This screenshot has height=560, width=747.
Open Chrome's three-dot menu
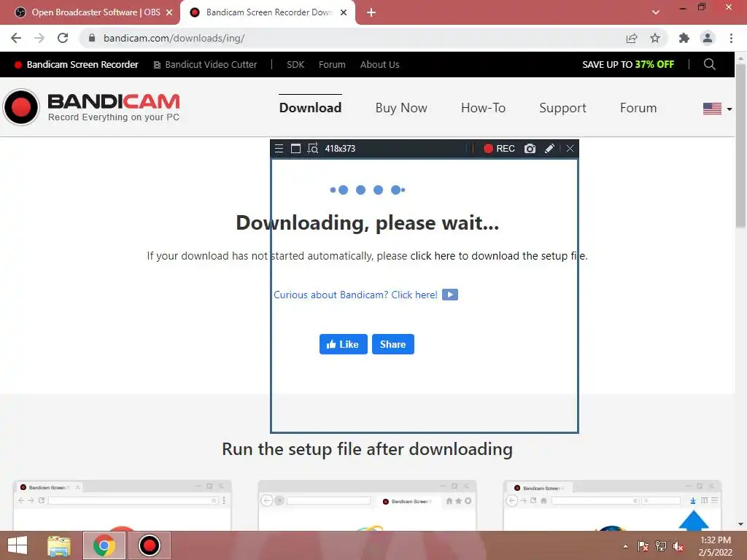731,38
